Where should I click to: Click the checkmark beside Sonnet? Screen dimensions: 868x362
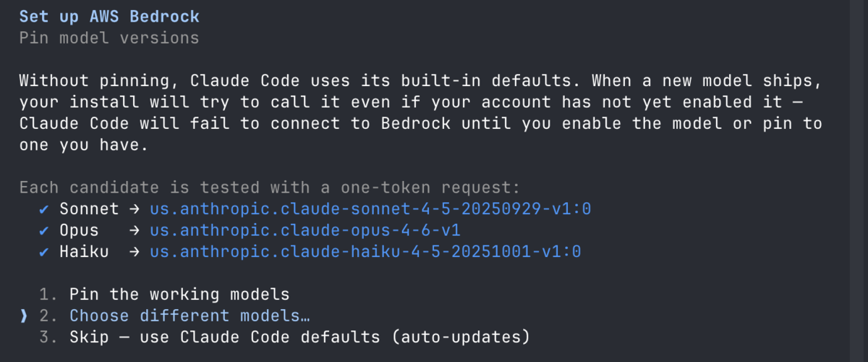point(45,210)
